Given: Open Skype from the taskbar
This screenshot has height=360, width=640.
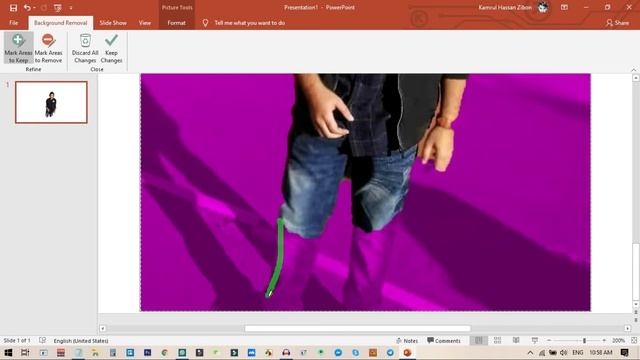Looking at the screenshot, I should coord(356,353).
